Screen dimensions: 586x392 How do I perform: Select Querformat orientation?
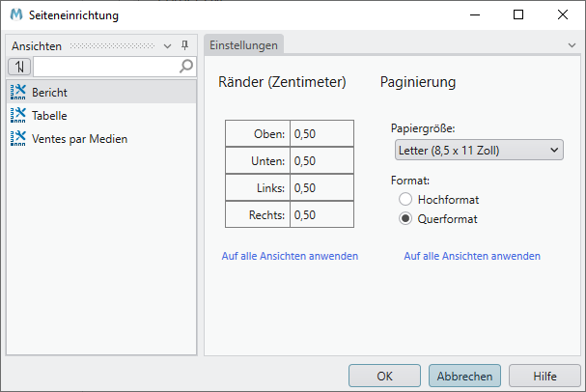(405, 218)
